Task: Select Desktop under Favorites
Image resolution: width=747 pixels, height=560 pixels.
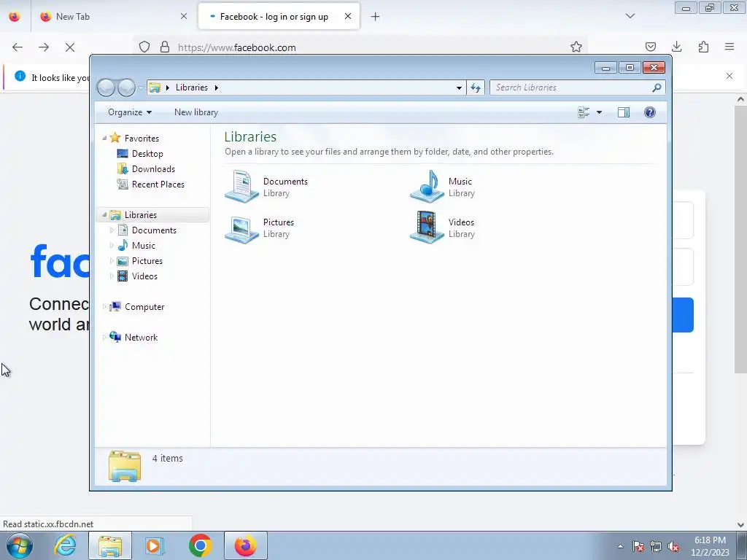Action: [x=147, y=154]
